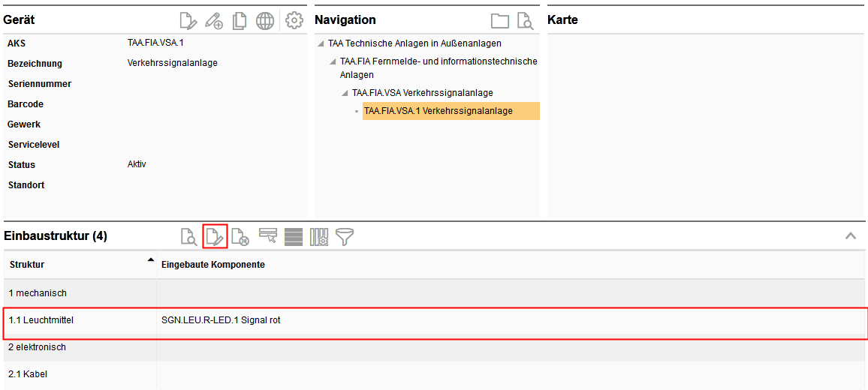The image size is (868, 390).
Task: Open the funnel filter in Einbaustruktur
Action: point(345,237)
